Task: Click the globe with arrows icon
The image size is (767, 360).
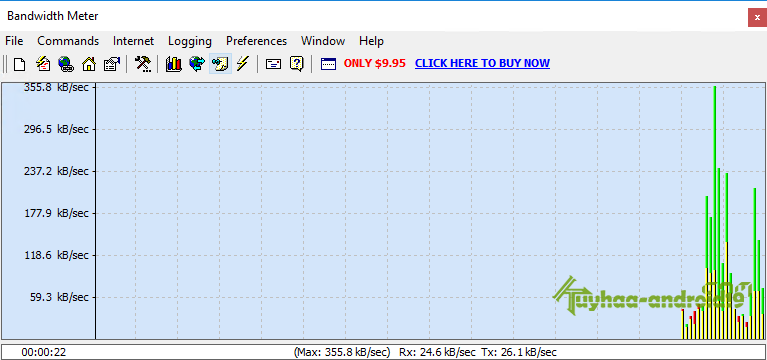Action: point(197,64)
